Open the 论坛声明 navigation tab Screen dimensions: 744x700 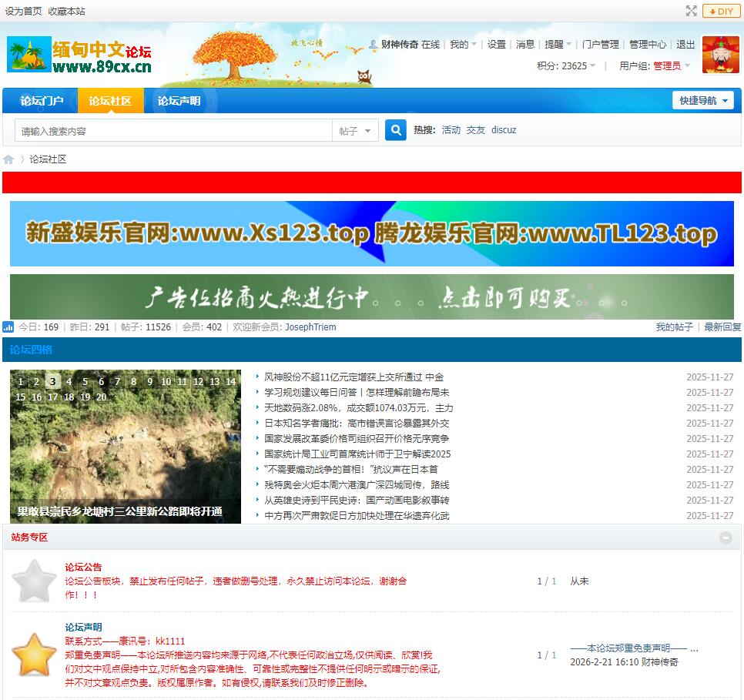(179, 101)
